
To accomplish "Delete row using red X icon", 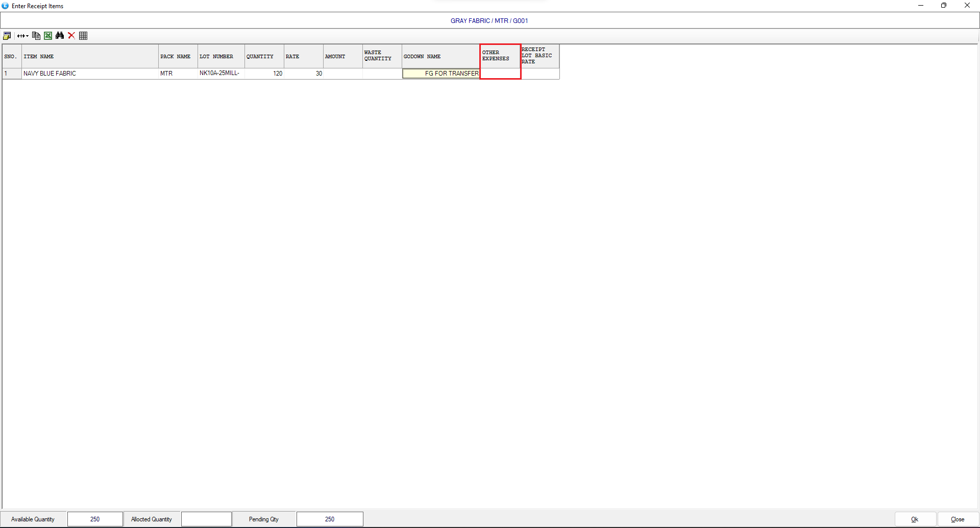I will [x=71, y=36].
